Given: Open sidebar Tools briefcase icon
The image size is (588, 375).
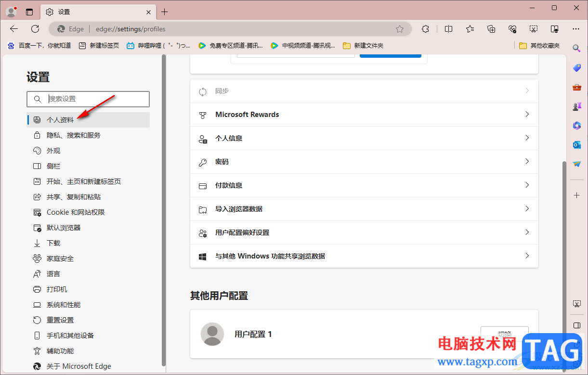Looking at the screenshot, I should click(576, 87).
